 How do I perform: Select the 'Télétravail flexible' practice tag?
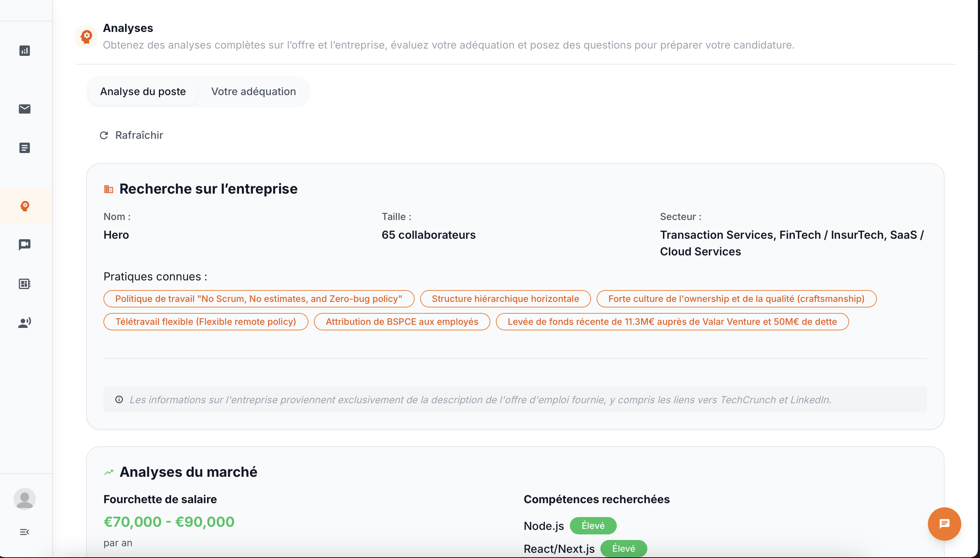click(206, 322)
